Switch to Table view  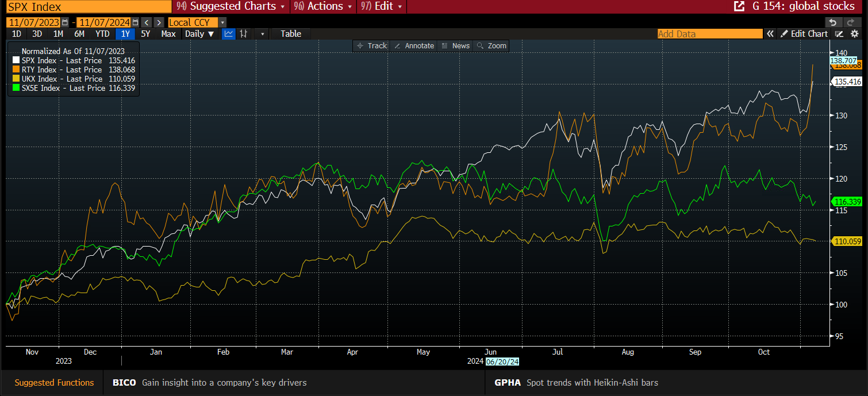click(x=291, y=34)
